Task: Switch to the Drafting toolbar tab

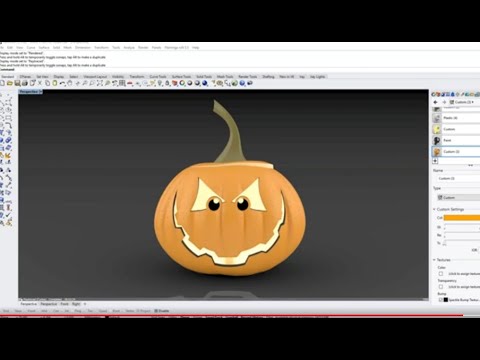Action: [268, 77]
